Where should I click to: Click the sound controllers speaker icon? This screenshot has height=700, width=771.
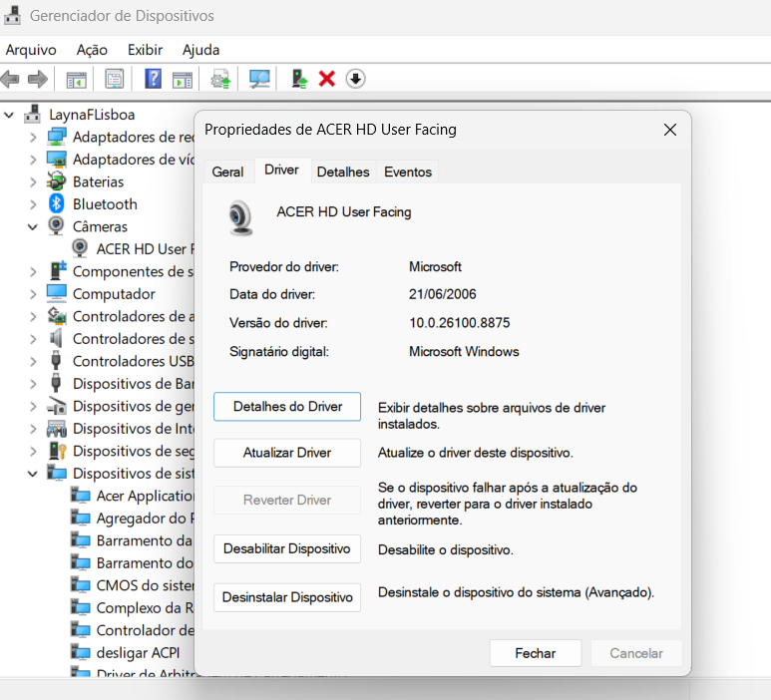[x=56, y=338]
